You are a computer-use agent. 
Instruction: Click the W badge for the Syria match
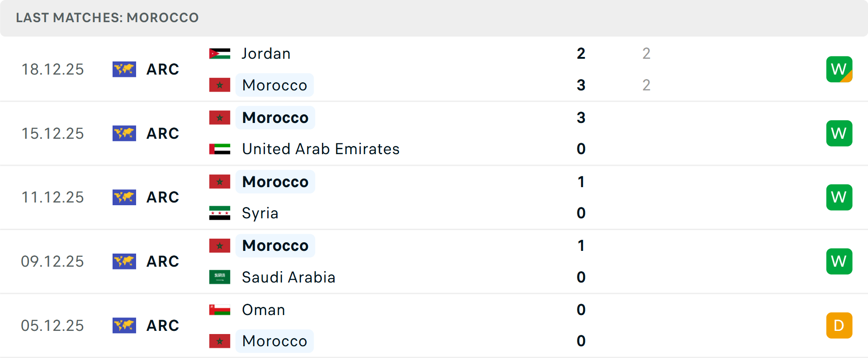click(x=839, y=197)
